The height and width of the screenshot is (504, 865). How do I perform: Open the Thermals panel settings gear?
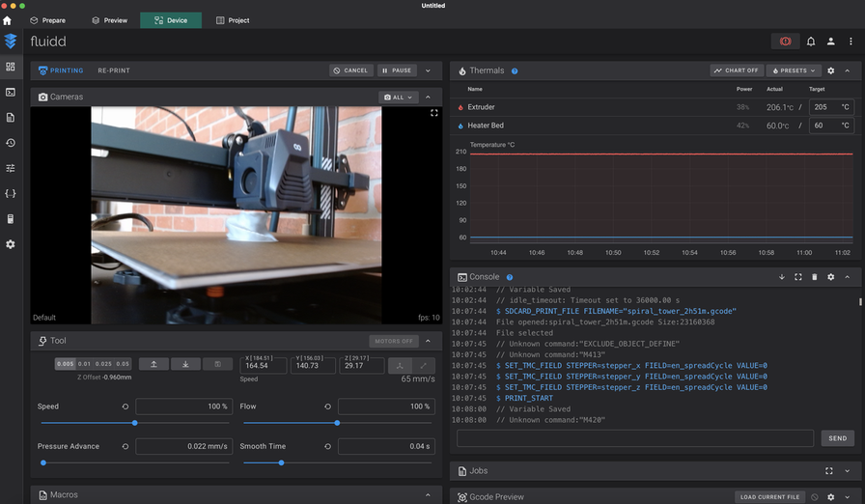tap(830, 70)
